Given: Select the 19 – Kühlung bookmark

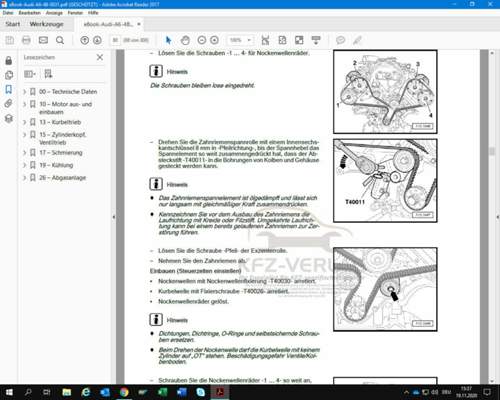Looking at the screenshot, I should (56, 165).
